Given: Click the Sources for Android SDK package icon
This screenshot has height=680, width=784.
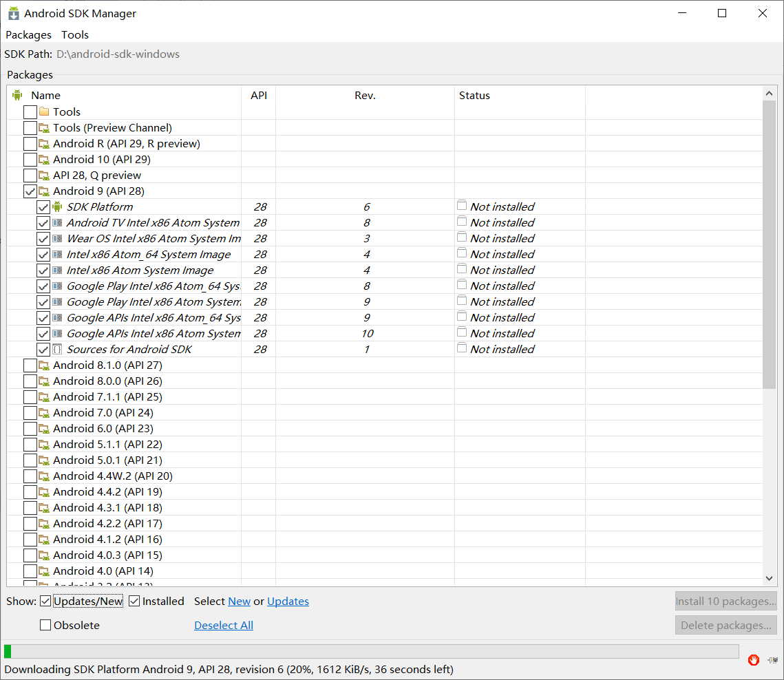Looking at the screenshot, I should [58, 349].
